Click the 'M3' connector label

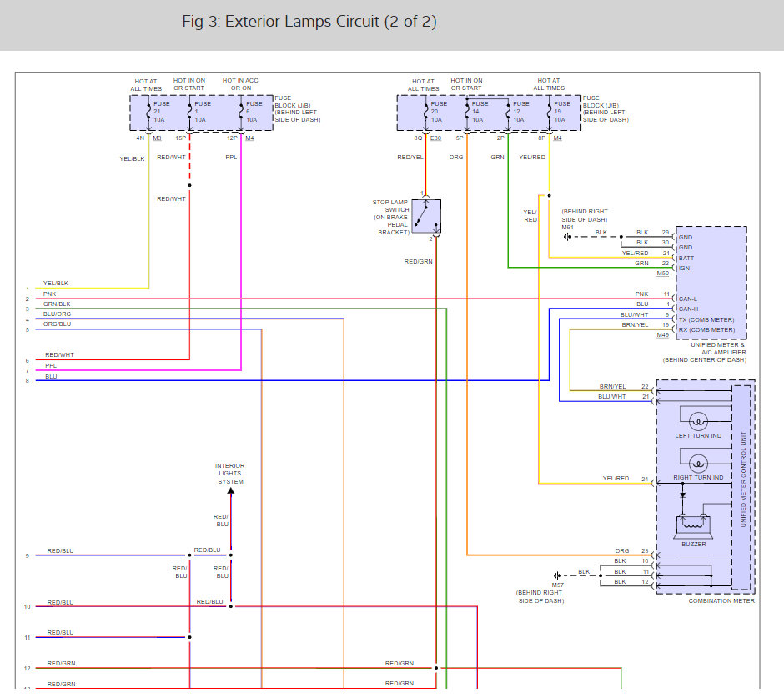pyautogui.click(x=157, y=138)
